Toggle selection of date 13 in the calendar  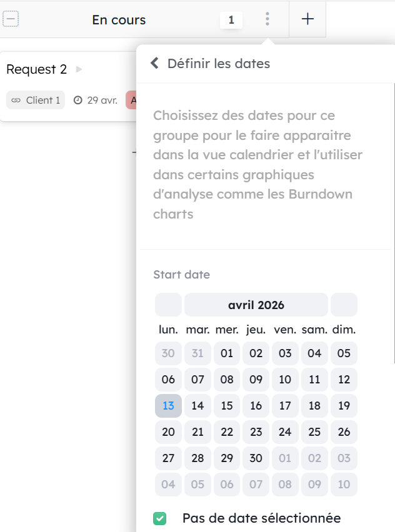tap(168, 405)
